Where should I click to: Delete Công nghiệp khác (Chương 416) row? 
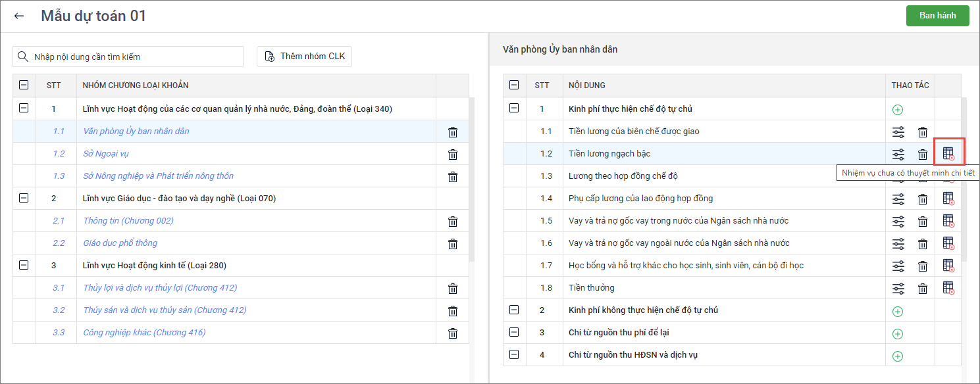pyautogui.click(x=453, y=333)
